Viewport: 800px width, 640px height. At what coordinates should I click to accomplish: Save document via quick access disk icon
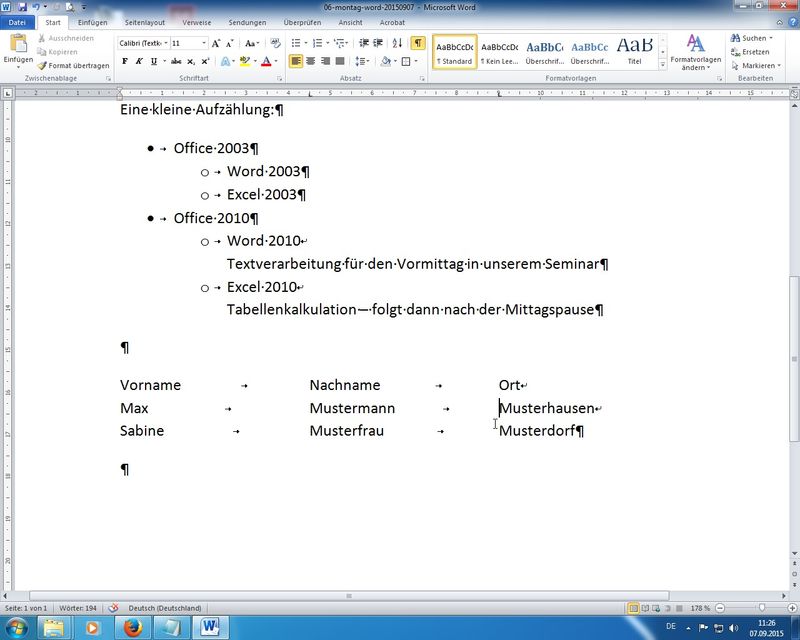pos(22,7)
